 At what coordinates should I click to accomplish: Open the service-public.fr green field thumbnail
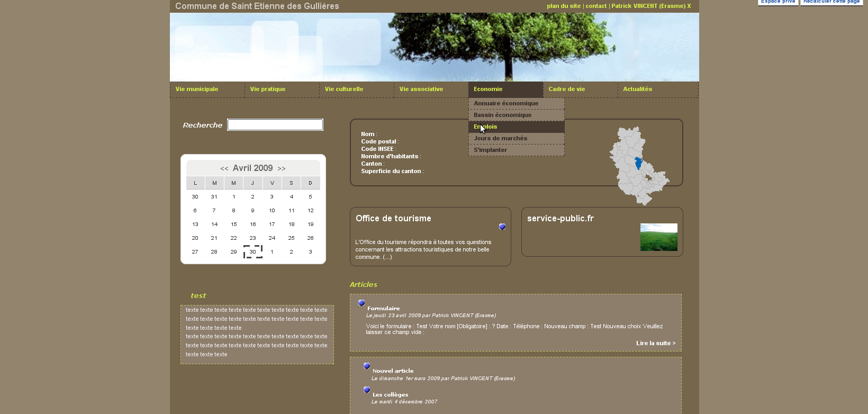(658, 237)
